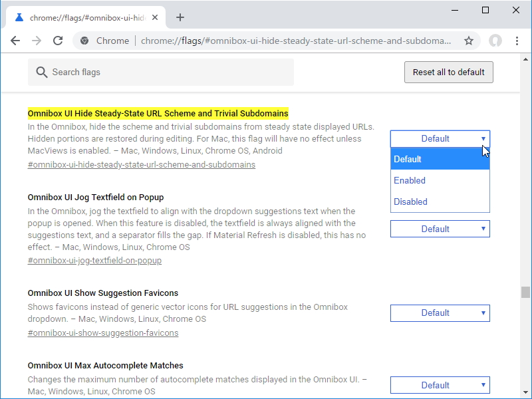The width and height of the screenshot is (532, 399).
Task: Click the #omnibox-ui-jog-textfield-on-popup link
Action: click(x=94, y=260)
